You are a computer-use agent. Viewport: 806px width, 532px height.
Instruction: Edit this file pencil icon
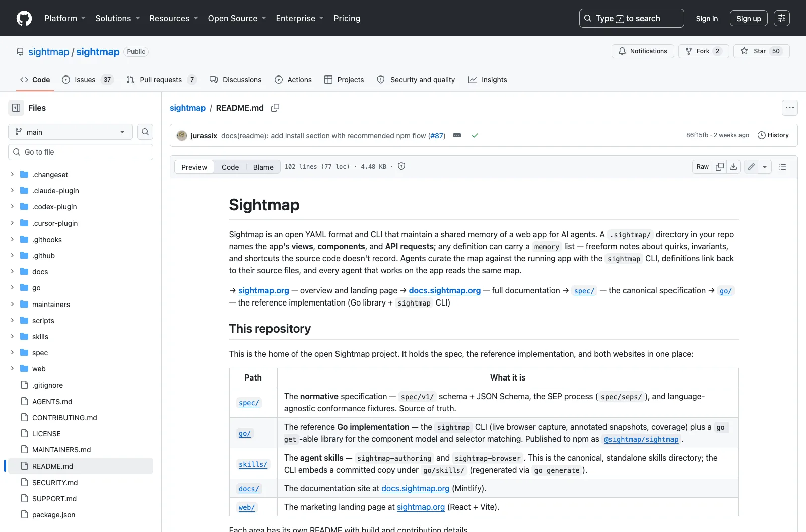(x=751, y=167)
